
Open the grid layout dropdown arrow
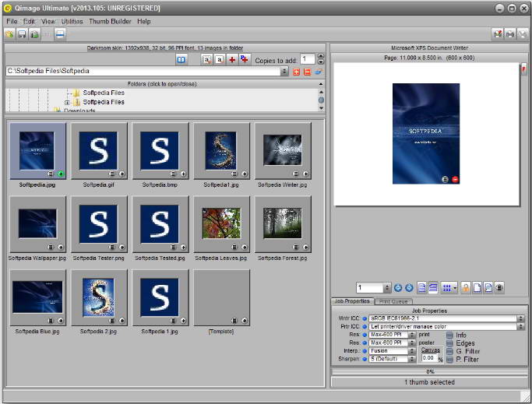pos(455,288)
